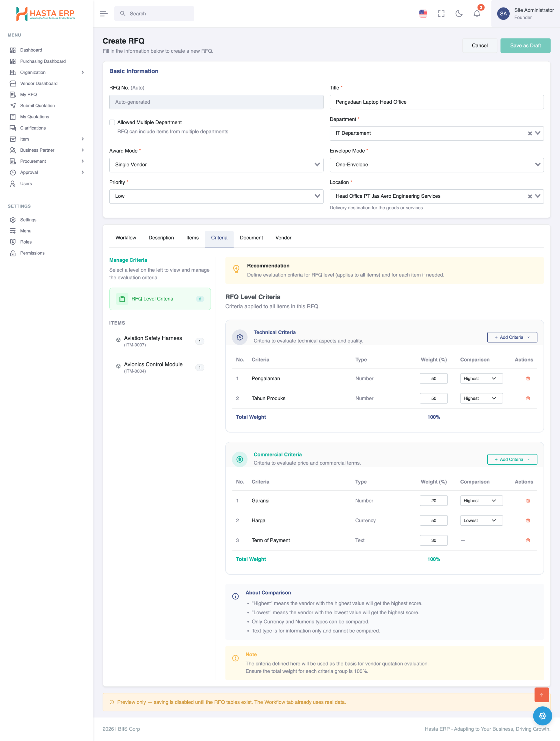Open notifications bell
The image size is (560, 741).
point(477,14)
